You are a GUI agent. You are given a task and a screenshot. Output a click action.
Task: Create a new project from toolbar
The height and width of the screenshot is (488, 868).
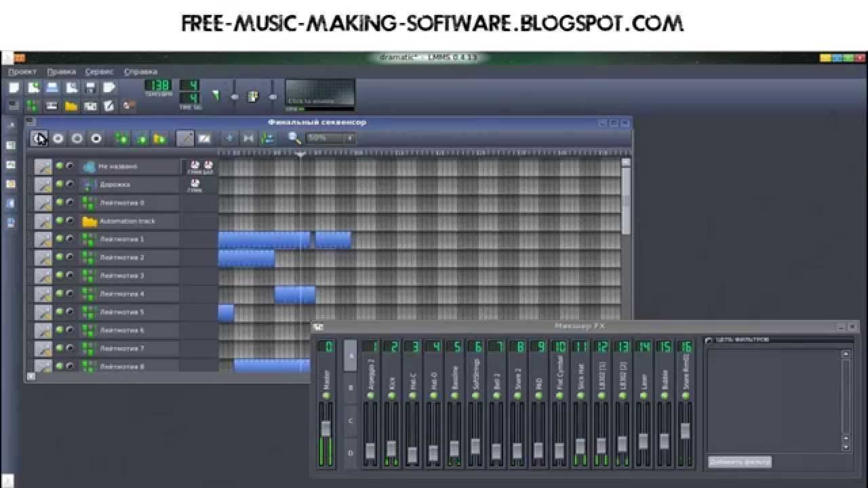coord(14,87)
